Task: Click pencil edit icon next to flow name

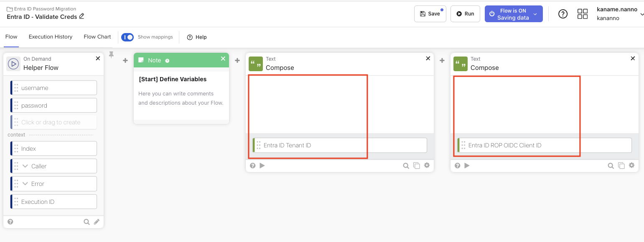Action: [82, 16]
